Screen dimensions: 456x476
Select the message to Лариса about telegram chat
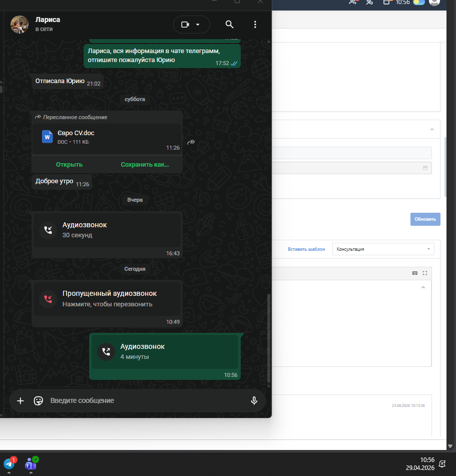pos(162,56)
